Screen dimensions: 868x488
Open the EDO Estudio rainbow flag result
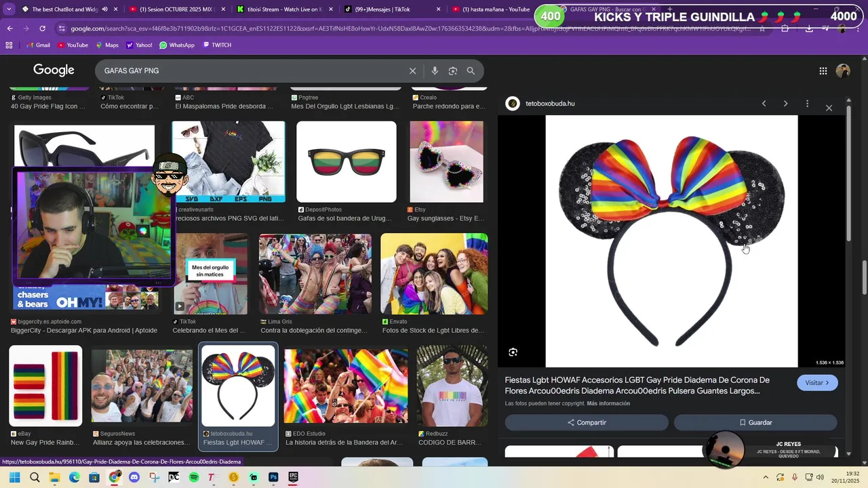point(346,386)
